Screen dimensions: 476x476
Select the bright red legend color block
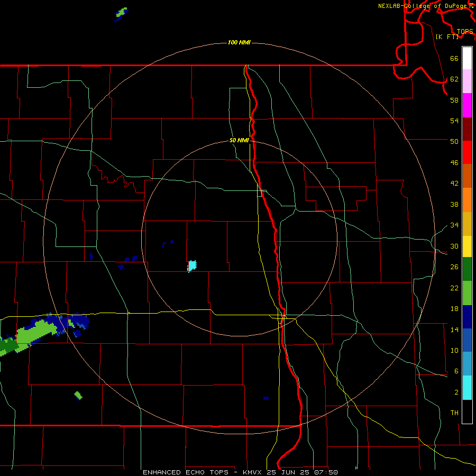pos(467,152)
